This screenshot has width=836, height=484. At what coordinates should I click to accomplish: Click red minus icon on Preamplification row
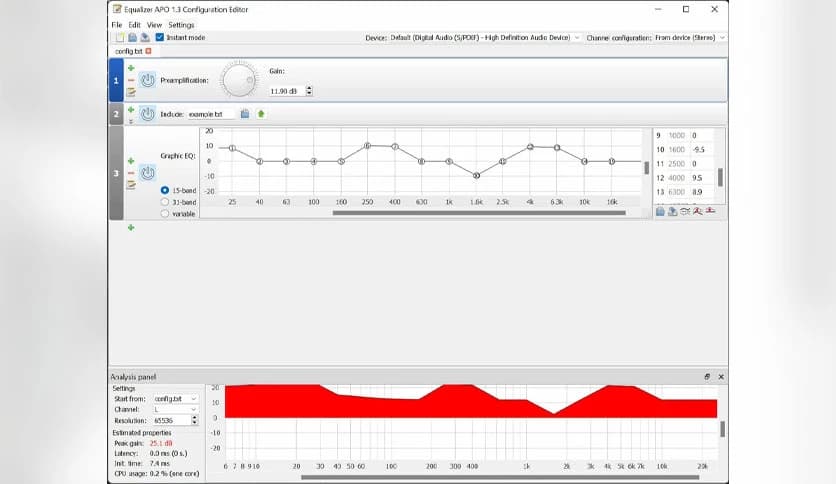(x=131, y=80)
